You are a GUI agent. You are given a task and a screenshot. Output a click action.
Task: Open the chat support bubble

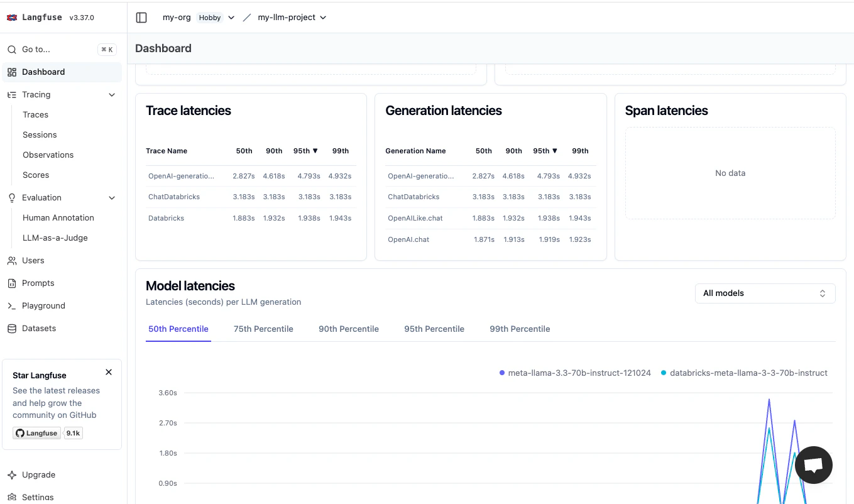tap(814, 465)
